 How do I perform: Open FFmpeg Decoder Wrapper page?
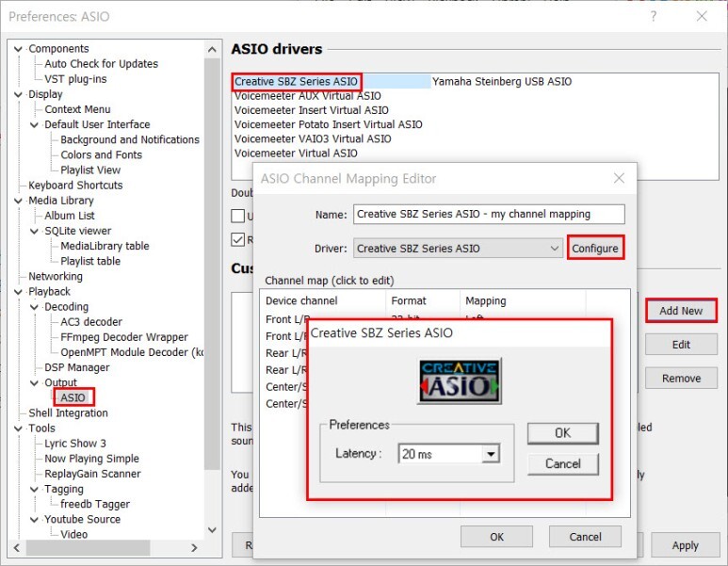[x=124, y=337]
